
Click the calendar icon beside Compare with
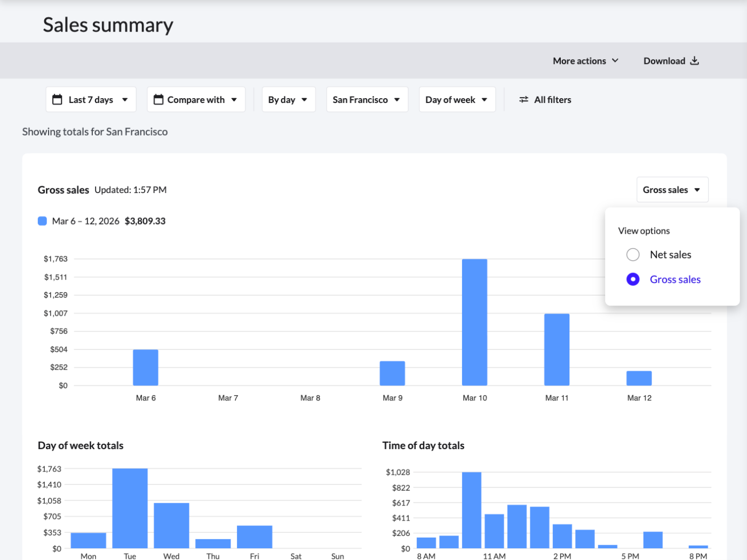158,99
